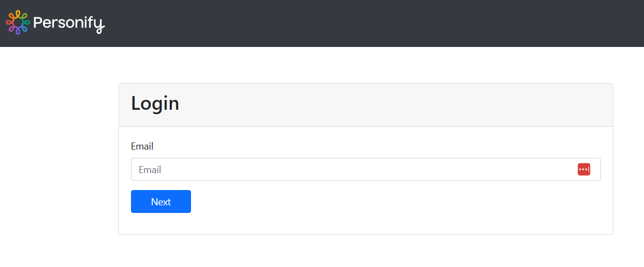Click empty space right of Next button
The height and width of the screenshot is (267, 644).
(x=382, y=201)
